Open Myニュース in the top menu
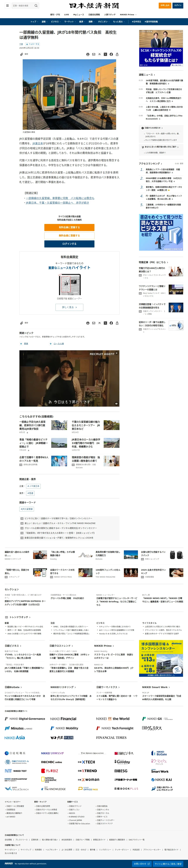The image size is (188, 868). coord(79,15)
